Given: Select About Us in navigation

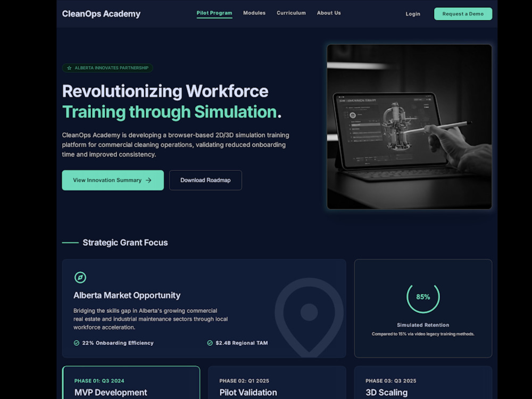Looking at the screenshot, I should pos(329,13).
